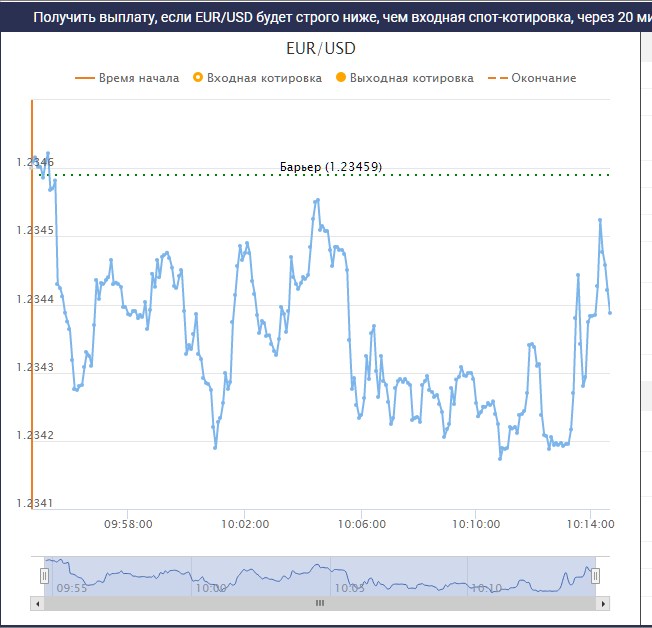Viewport: 652px width, 628px height.
Task: Click the 1.2344 price axis label
Action: pos(35,299)
